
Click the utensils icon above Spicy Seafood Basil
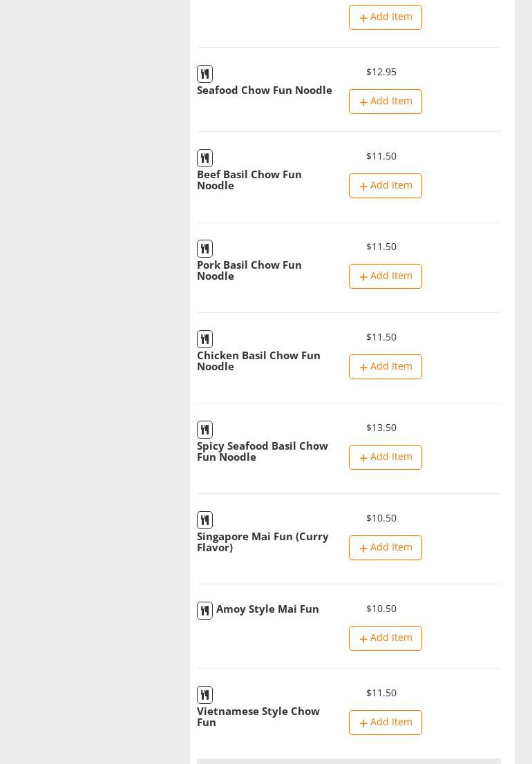point(205,430)
